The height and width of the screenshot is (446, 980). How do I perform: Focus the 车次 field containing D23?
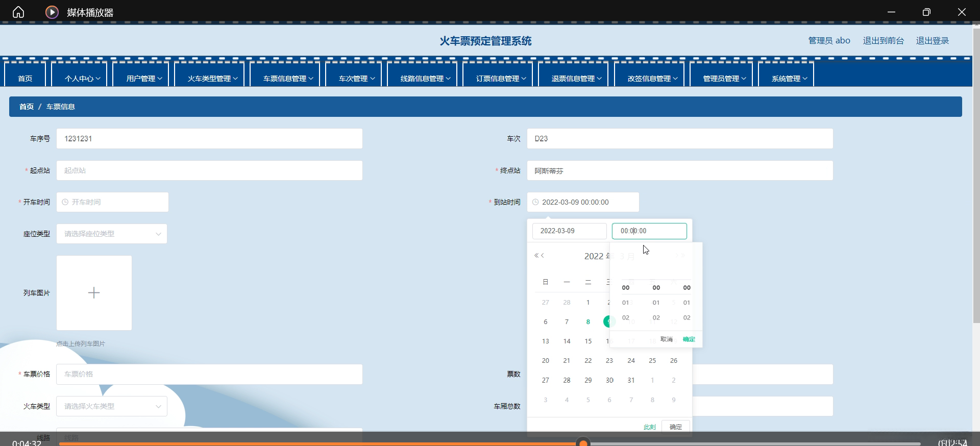[680, 139]
